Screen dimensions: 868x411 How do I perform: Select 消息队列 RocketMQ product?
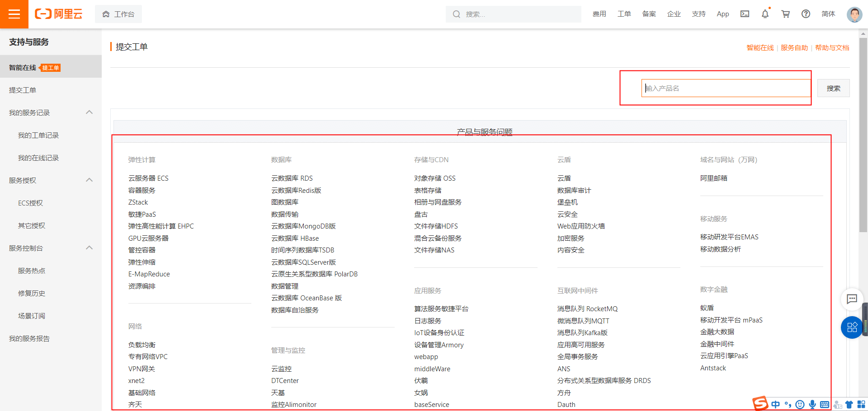coord(587,309)
